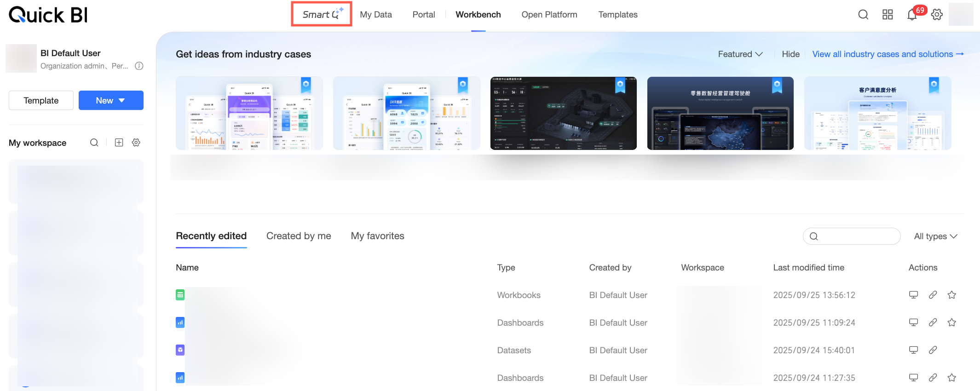This screenshot has width=980, height=391.
Task: Preview the Datasets row item
Action: pos(914,350)
